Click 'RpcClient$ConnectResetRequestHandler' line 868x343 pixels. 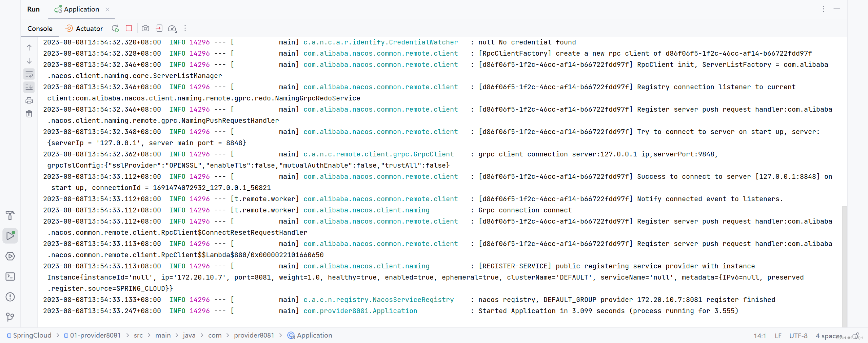(x=177, y=232)
